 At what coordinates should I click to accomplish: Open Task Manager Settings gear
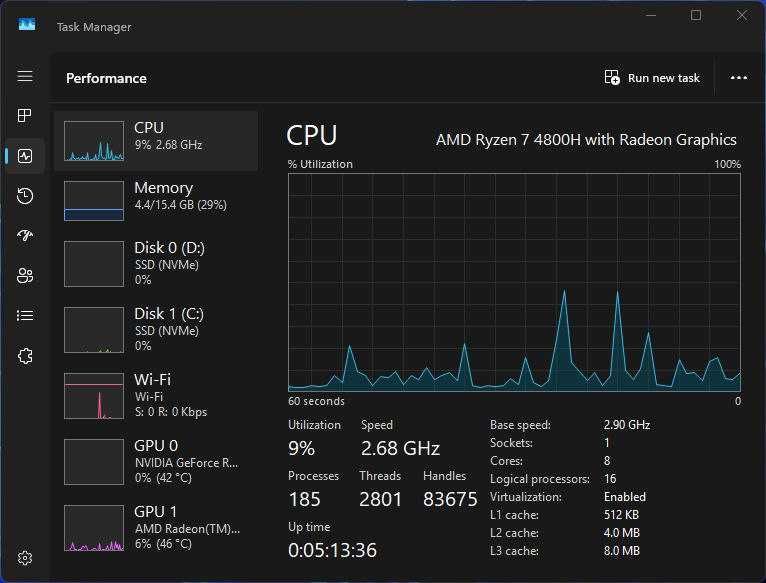(25, 558)
